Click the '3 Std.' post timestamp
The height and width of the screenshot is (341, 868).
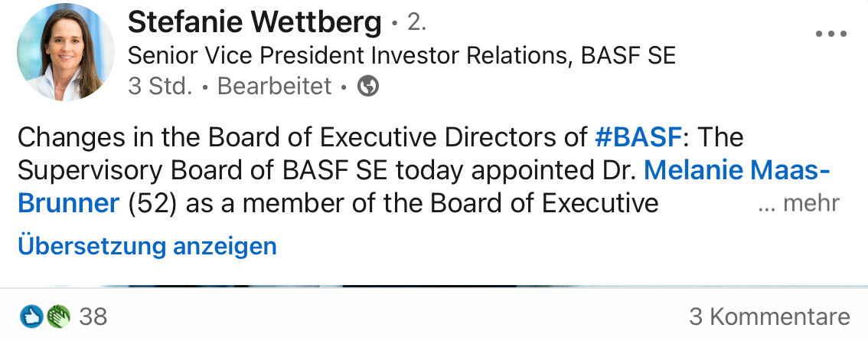pyautogui.click(x=159, y=87)
